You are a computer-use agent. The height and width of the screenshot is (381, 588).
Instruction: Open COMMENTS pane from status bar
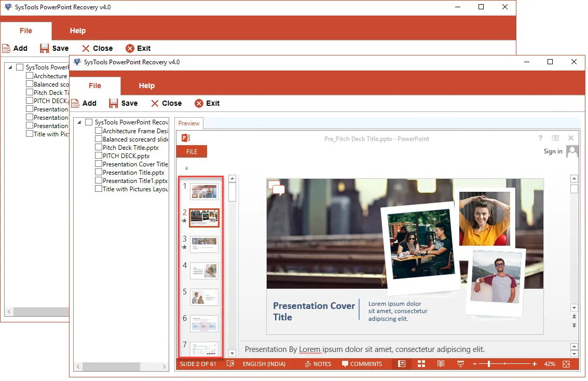click(x=362, y=364)
